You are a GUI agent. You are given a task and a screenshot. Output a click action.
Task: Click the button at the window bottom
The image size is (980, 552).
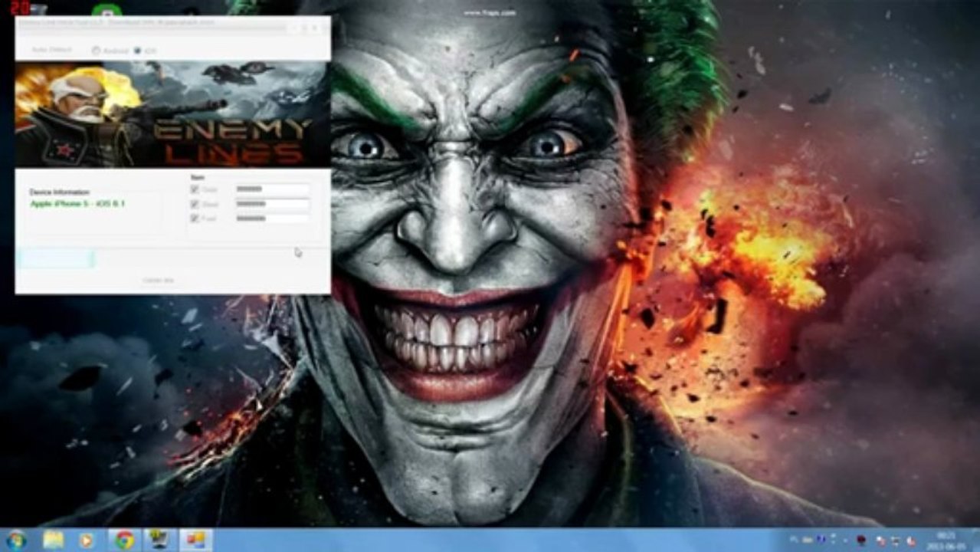coord(159,280)
